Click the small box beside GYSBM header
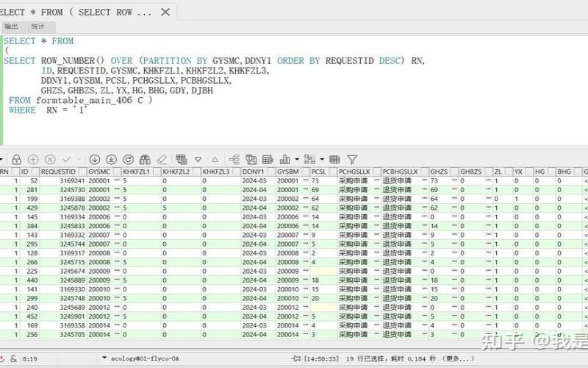The height and width of the screenshot is (368, 588). click(306, 171)
